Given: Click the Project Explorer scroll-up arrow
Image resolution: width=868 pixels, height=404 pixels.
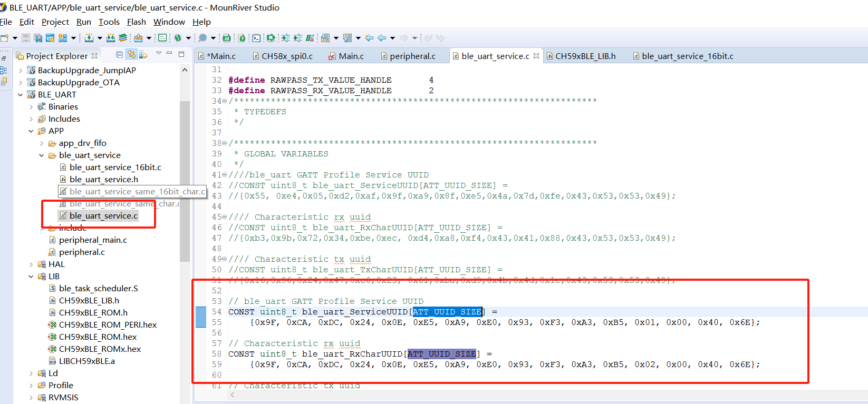Looking at the screenshot, I should (185, 70).
